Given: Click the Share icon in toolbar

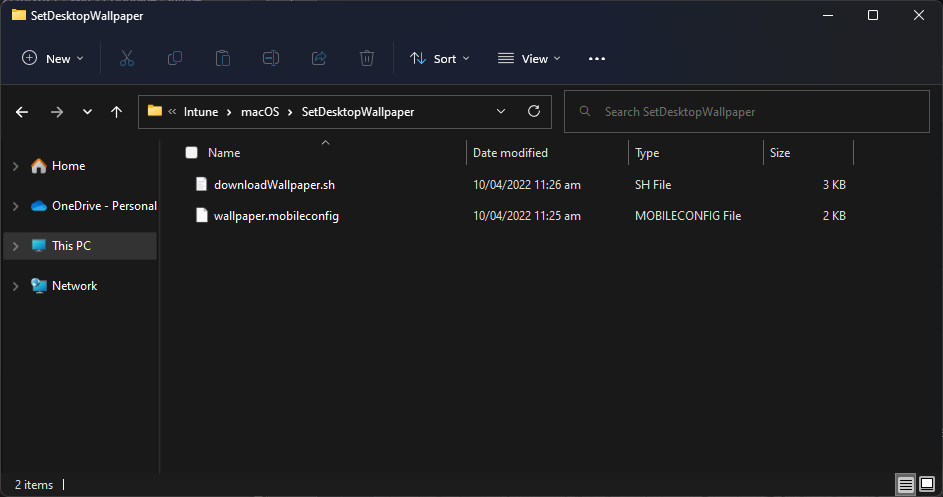Looking at the screenshot, I should (319, 58).
